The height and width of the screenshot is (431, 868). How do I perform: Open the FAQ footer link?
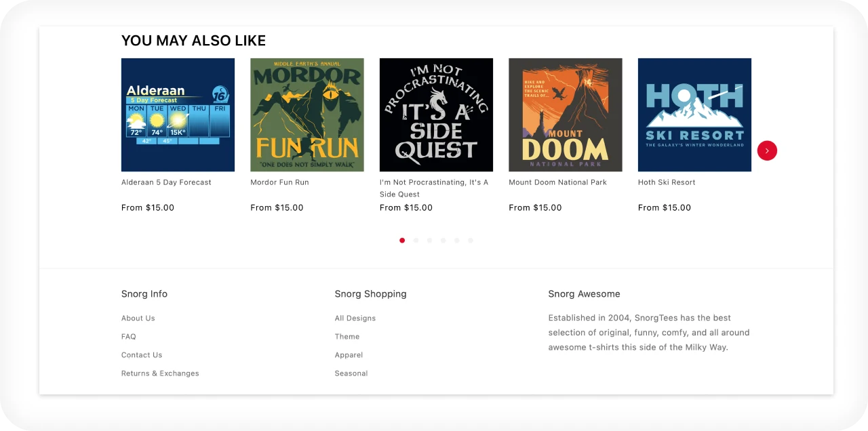tap(129, 337)
